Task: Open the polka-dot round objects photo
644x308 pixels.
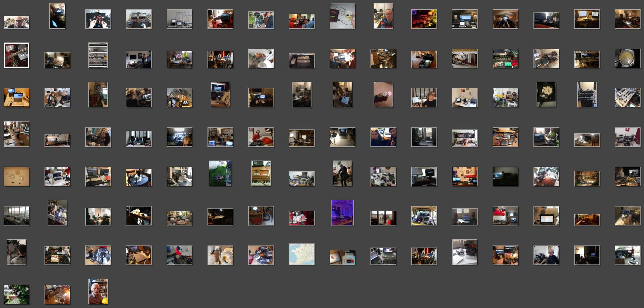Action: click(x=383, y=95)
